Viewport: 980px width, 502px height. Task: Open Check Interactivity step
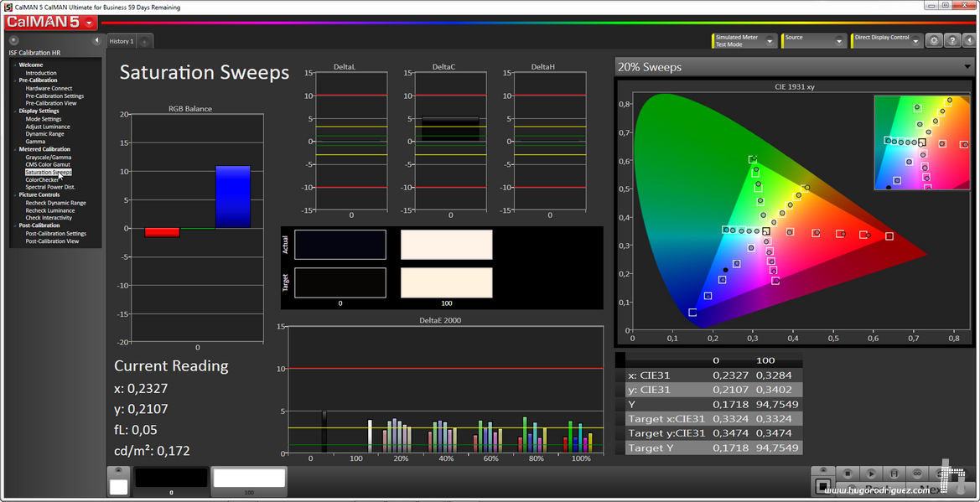pyautogui.click(x=49, y=218)
